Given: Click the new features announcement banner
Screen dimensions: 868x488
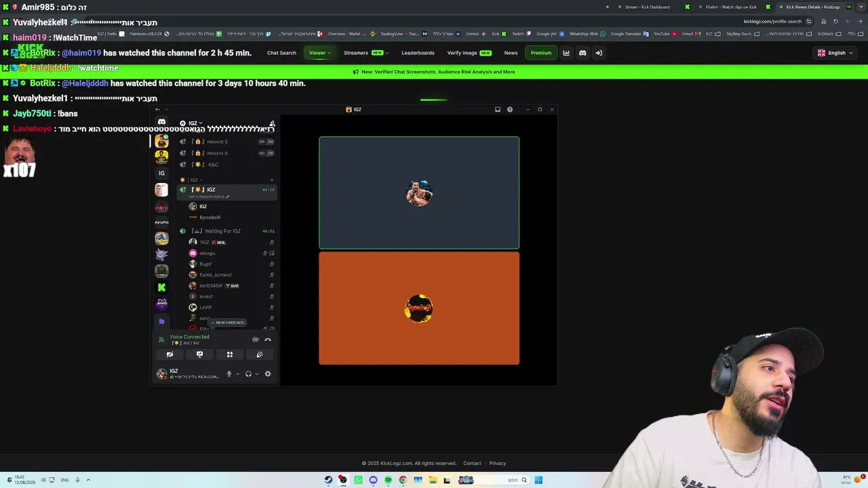Looking at the screenshot, I should [434, 72].
